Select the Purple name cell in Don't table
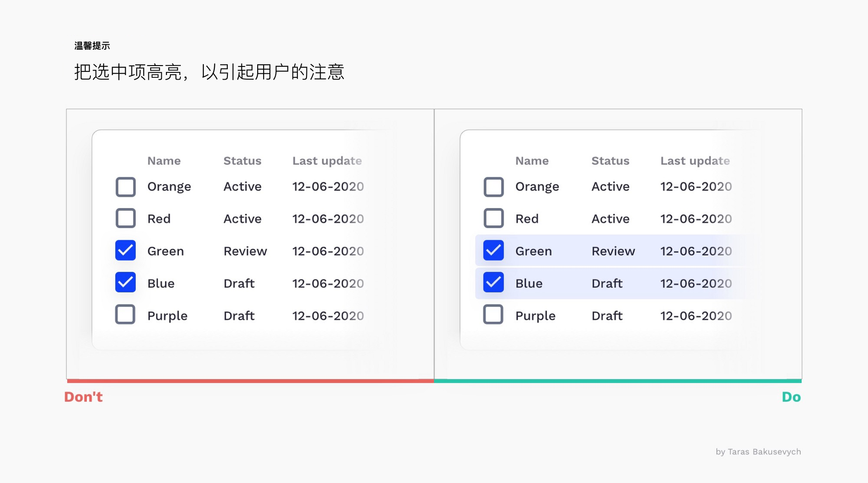Image resolution: width=868 pixels, height=483 pixels. click(167, 316)
